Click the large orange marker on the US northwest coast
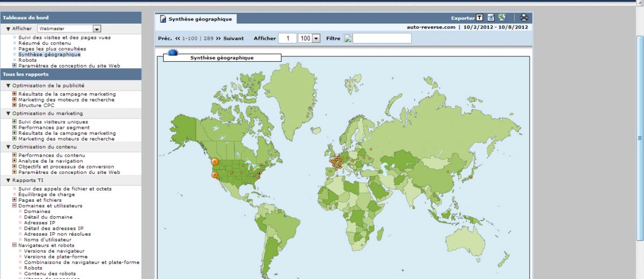Image resolution: width=644 pixels, height=279 pixels. point(215,161)
